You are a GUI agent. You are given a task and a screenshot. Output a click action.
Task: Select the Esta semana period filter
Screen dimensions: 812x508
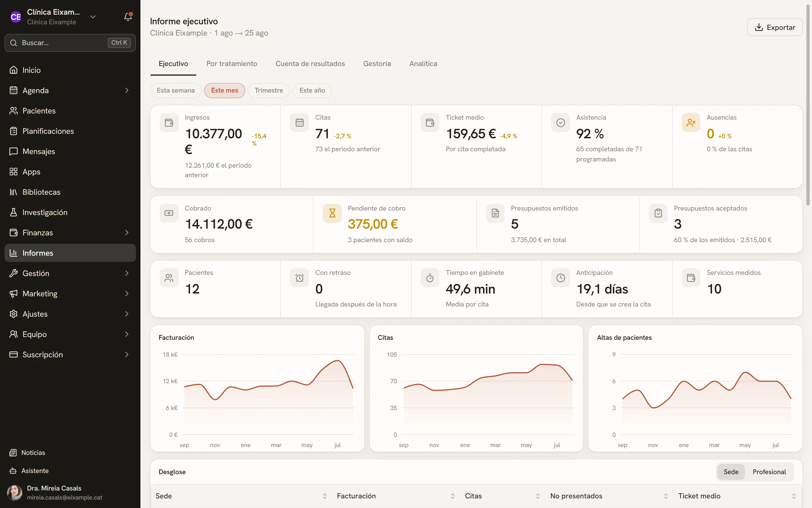pos(176,90)
